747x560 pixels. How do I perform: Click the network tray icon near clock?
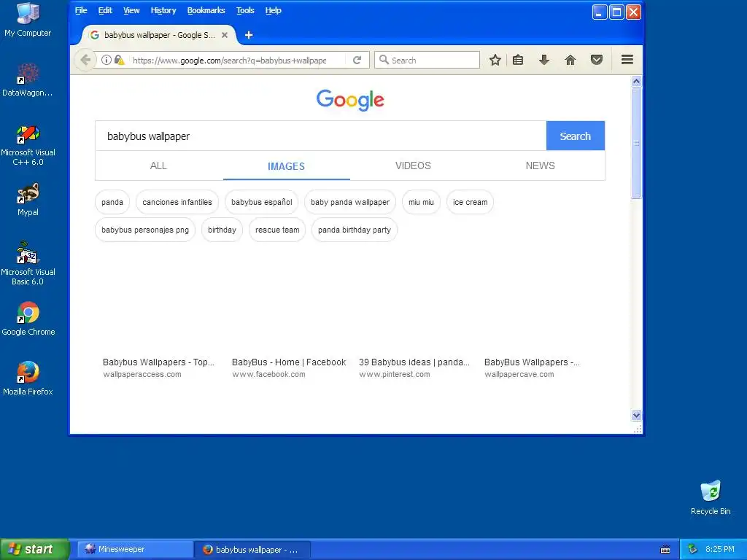point(692,549)
